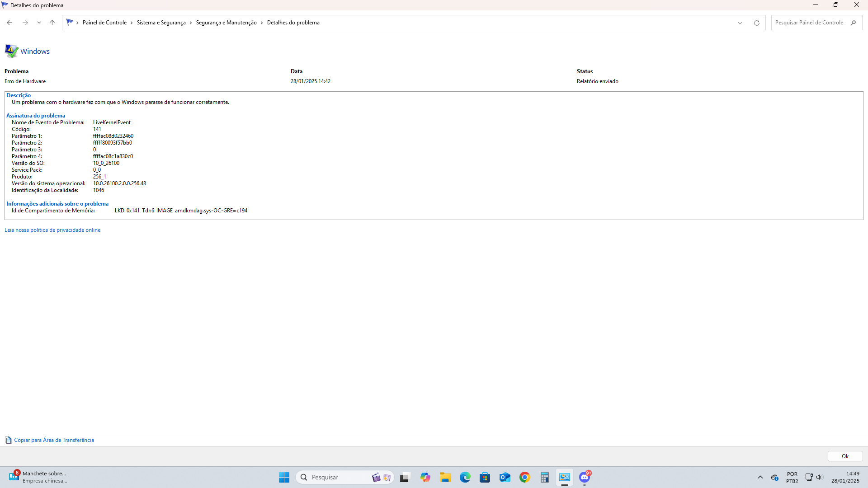Open Microsoft Store from taskbar
Screen dimensions: 868x488
click(x=485, y=477)
